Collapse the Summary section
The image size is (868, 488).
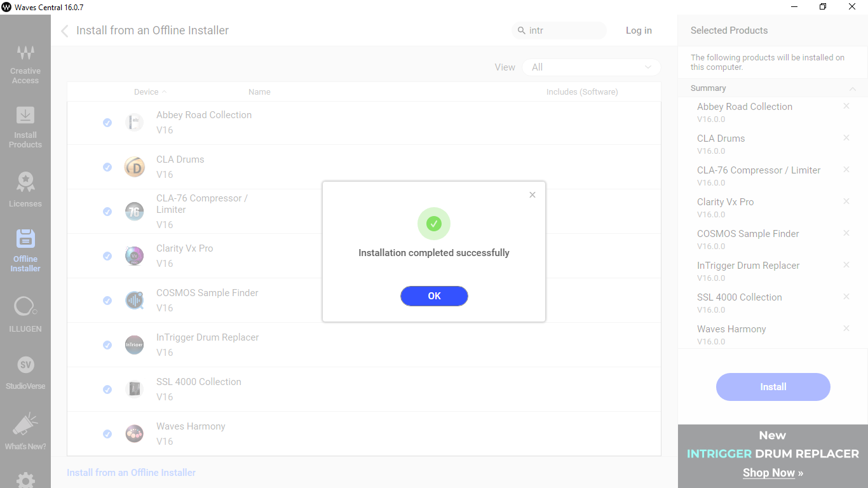click(x=853, y=89)
